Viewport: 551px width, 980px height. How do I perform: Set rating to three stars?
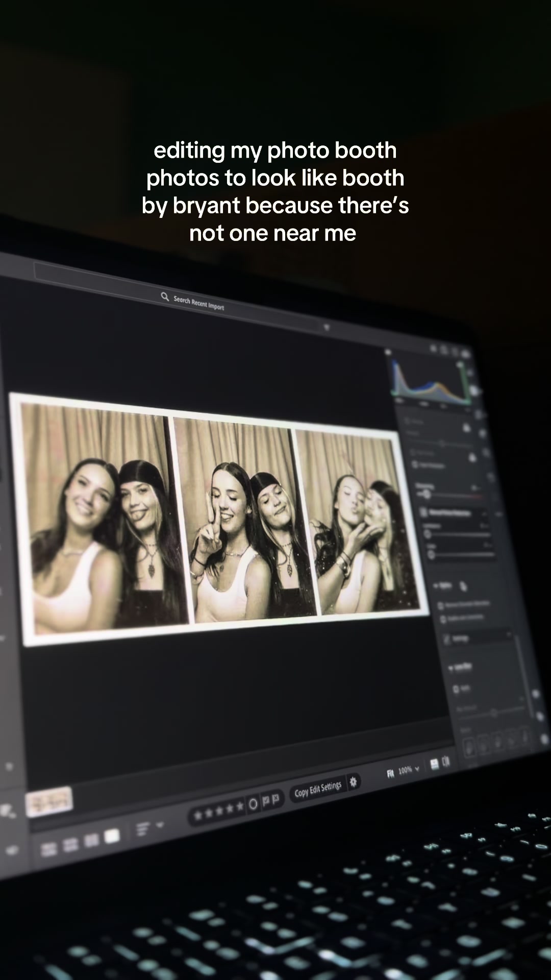[x=219, y=810]
